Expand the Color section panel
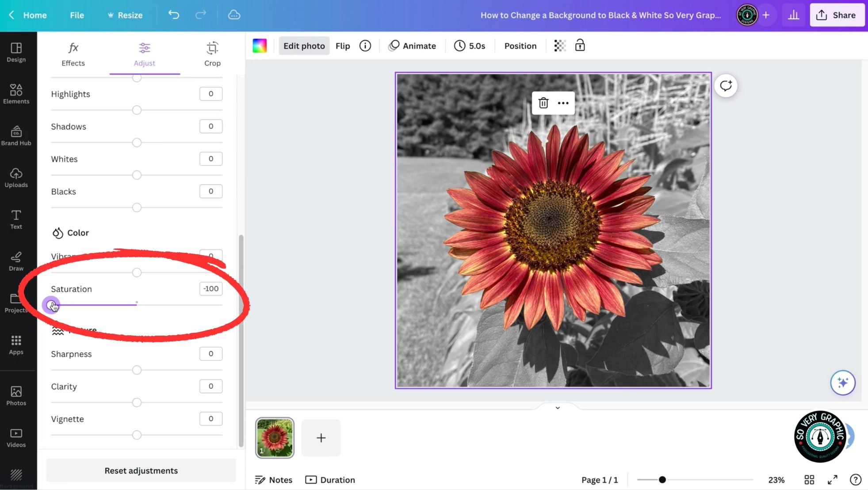Image resolution: width=868 pixels, height=490 pixels. point(77,233)
